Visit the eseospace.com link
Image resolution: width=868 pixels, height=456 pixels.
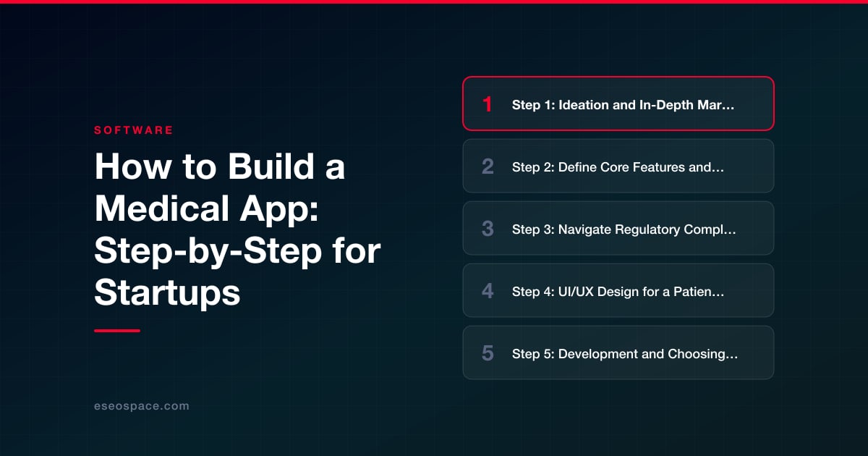(x=142, y=406)
